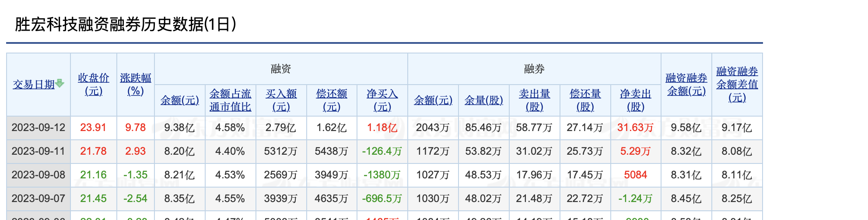868x220 pixels.
Task: Sort by 涨跌幅(%) column header
Action: pos(136,85)
